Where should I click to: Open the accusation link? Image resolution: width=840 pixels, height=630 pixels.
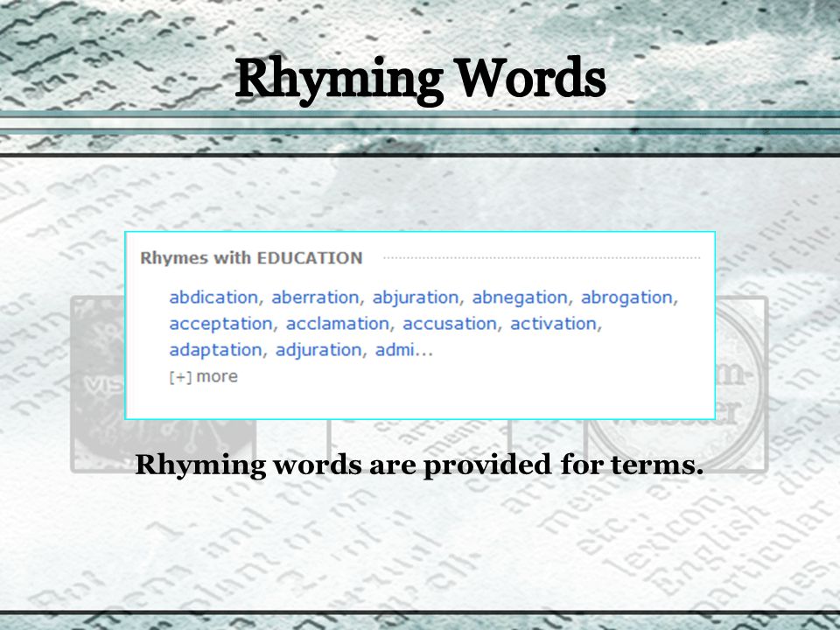(450, 324)
